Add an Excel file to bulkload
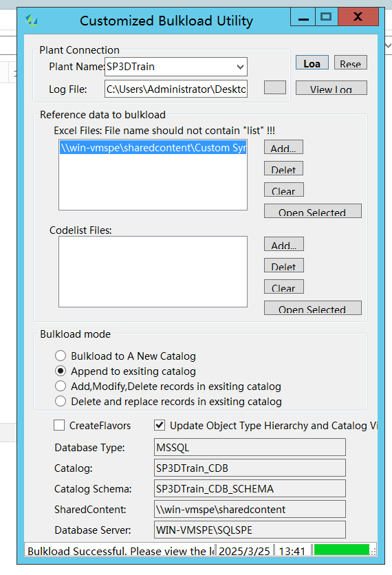This screenshot has height=575, width=392. click(283, 147)
